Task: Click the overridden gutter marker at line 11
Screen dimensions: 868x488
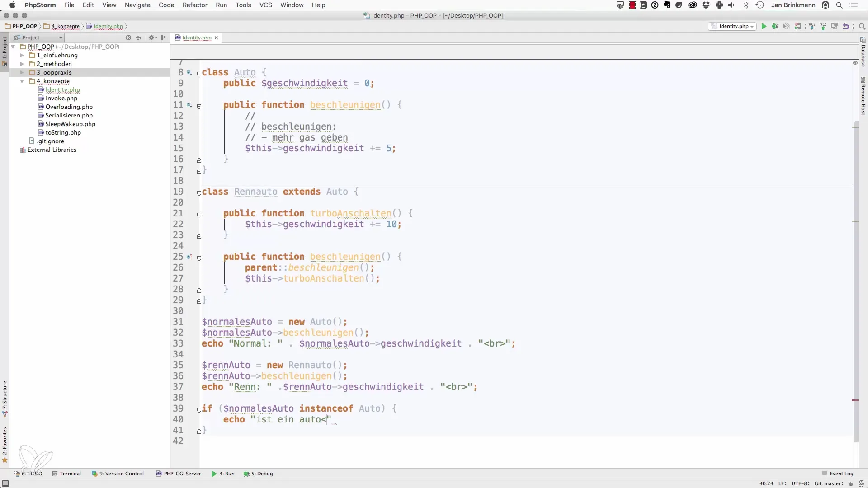Action: [x=189, y=105]
